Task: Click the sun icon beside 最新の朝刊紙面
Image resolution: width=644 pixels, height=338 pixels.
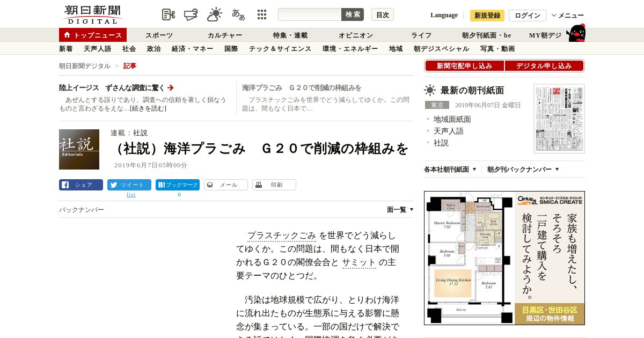Action: point(430,90)
